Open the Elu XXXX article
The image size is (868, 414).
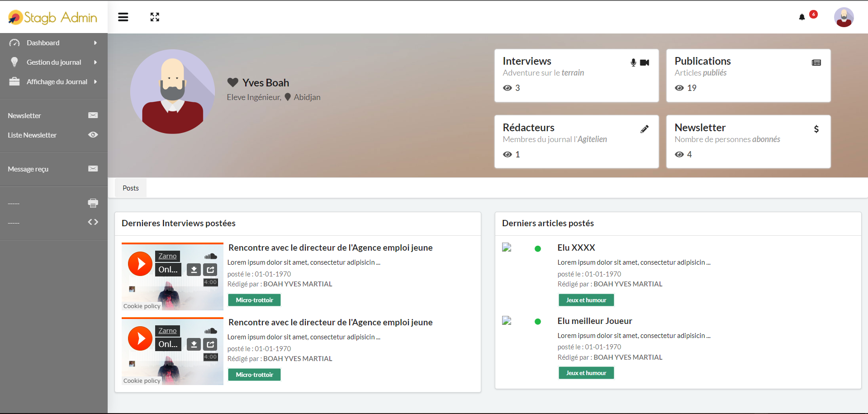pyautogui.click(x=576, y=247)
